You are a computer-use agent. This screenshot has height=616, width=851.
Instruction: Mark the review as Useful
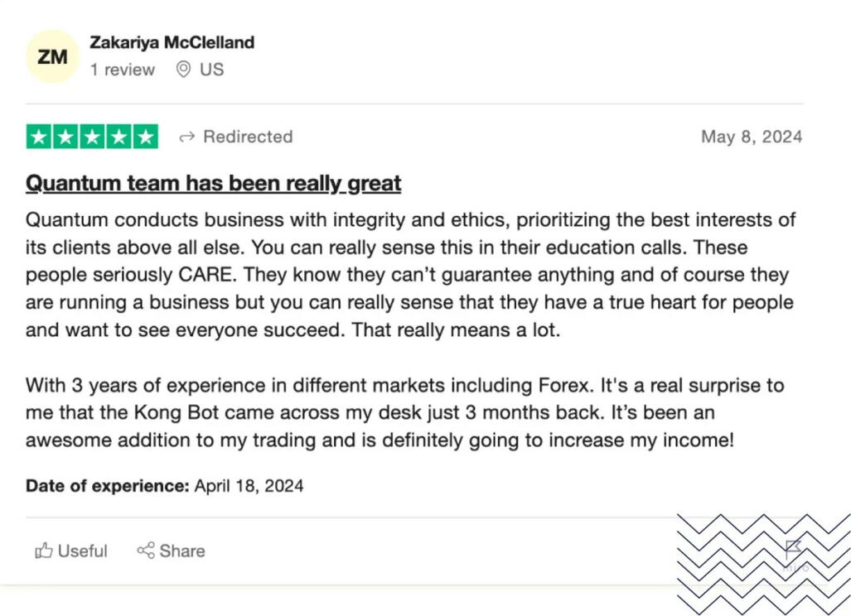pyautogui.click(x=71, y=551)
